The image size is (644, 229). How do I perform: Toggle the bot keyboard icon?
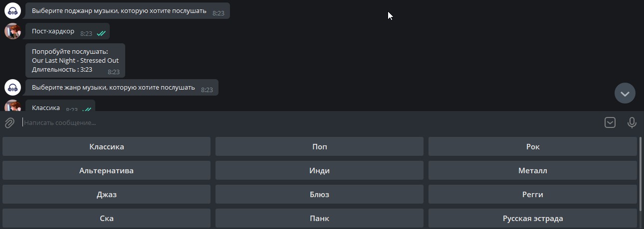click(x=610, y=122)
